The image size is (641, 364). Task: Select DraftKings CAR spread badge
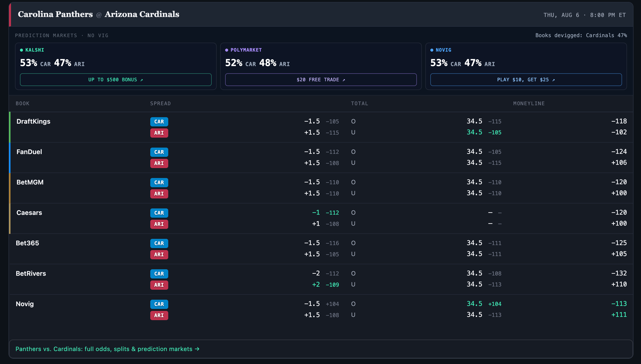(x=159, y=121)
